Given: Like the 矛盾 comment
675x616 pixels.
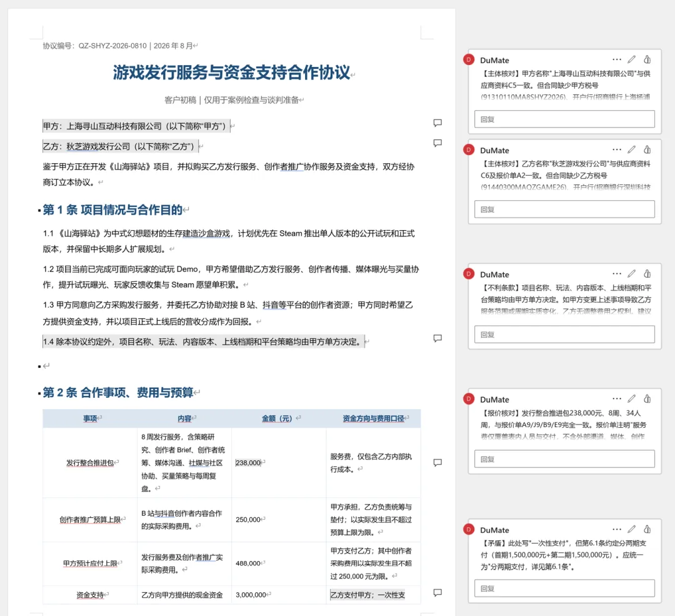Looking at the screenshot, I should coord(647,530).
